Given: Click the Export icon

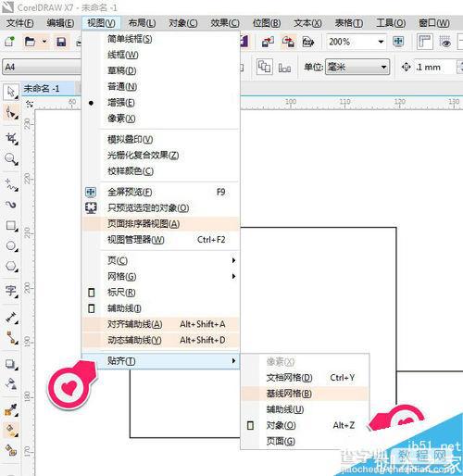Looking at the screenshot, I should (x=288, y=42).
